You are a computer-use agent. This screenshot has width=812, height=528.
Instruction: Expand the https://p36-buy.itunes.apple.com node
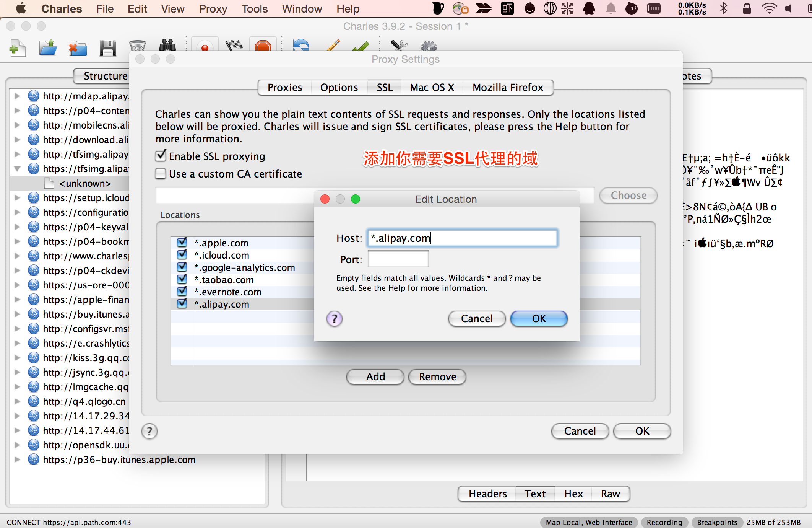click(17, 460)
